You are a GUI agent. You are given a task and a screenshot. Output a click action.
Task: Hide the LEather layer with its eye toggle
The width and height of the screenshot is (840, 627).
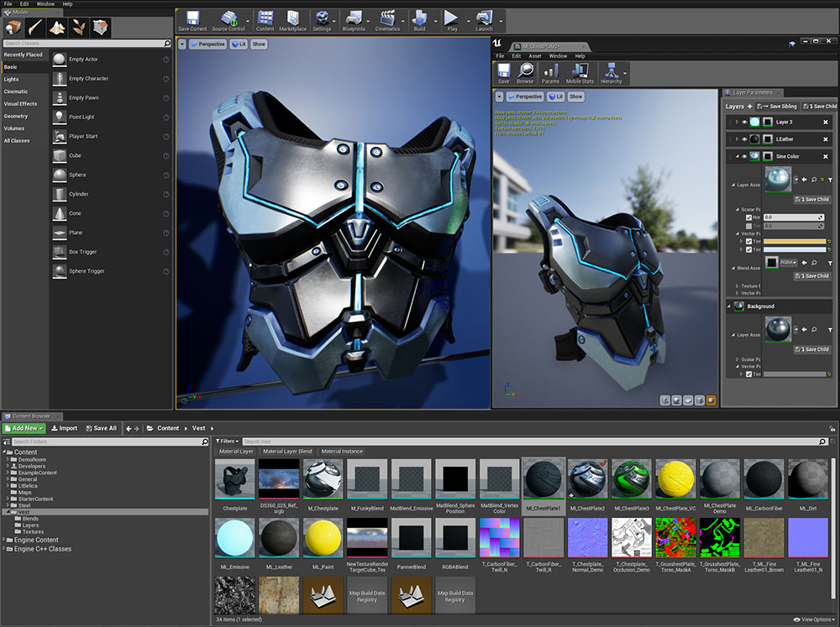(x=745, y=139)
